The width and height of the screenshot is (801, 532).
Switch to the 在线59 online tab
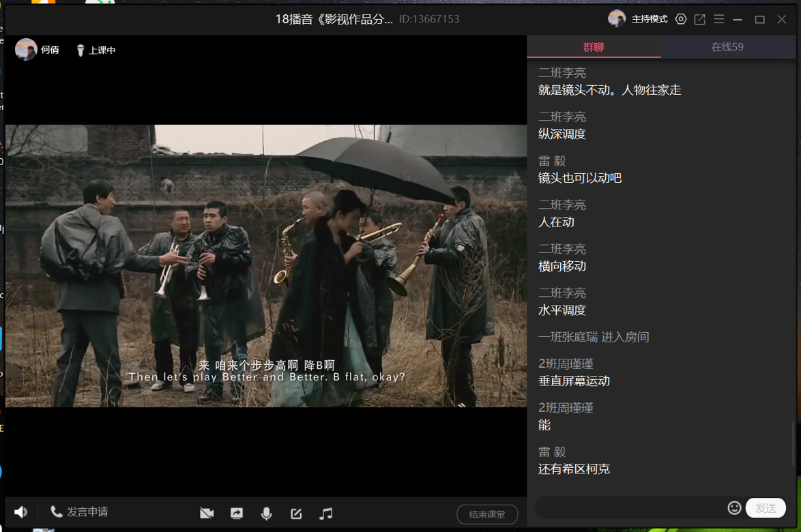(727, 47)
